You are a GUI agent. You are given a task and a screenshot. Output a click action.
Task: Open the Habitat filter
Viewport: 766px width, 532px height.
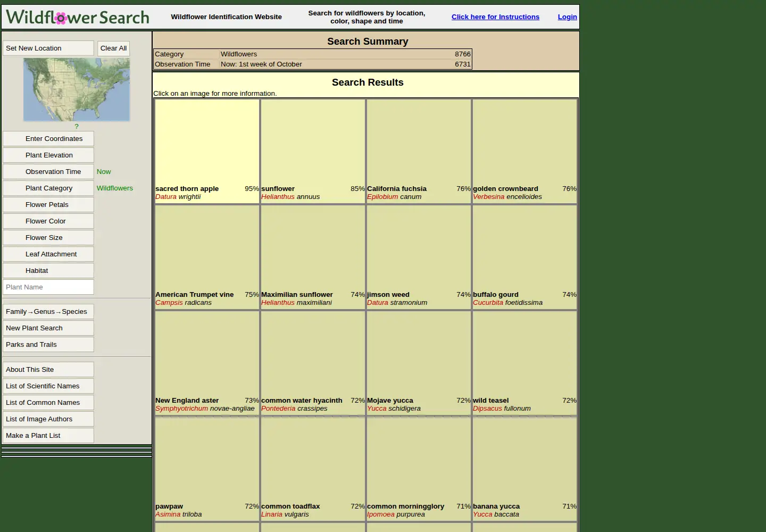(x=48, y=271)
